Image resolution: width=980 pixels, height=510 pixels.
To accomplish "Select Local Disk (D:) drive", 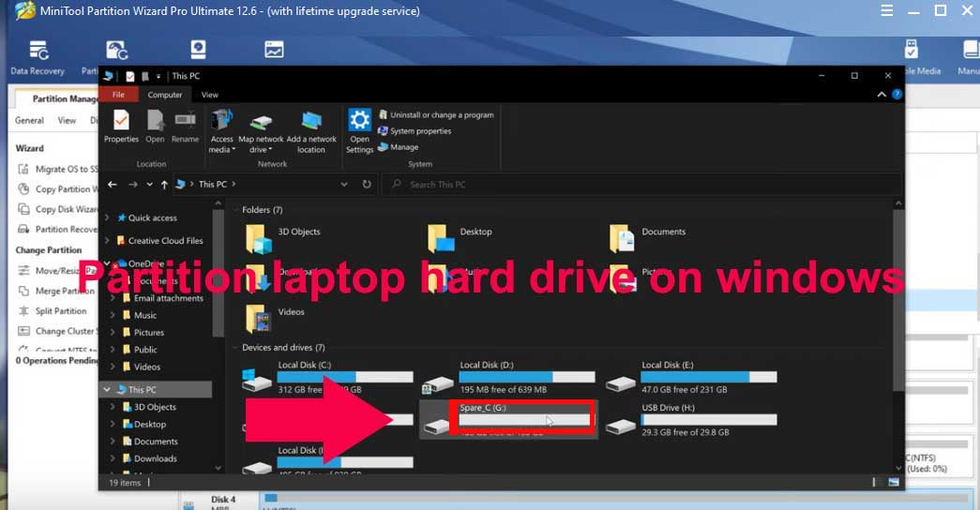I will (x=508, y=378).
